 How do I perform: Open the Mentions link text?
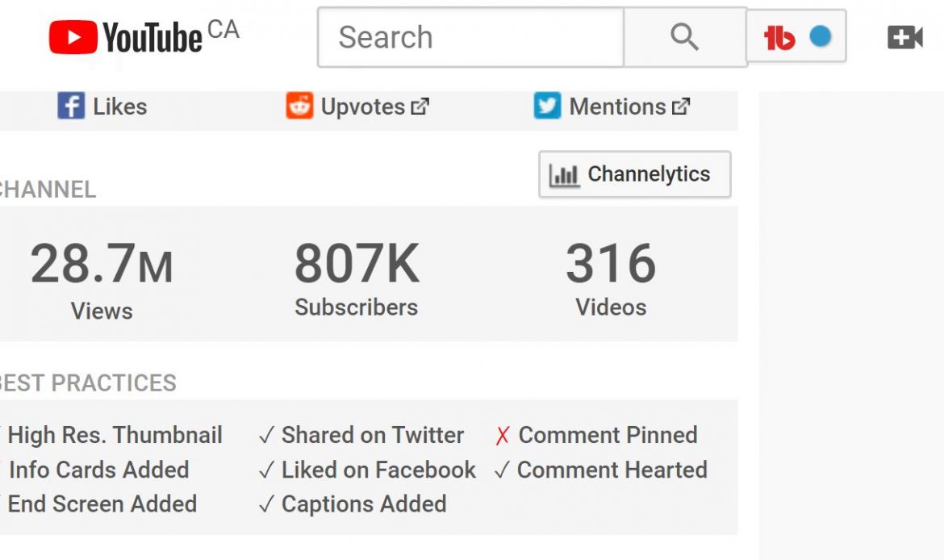click(x=618, y=107)
